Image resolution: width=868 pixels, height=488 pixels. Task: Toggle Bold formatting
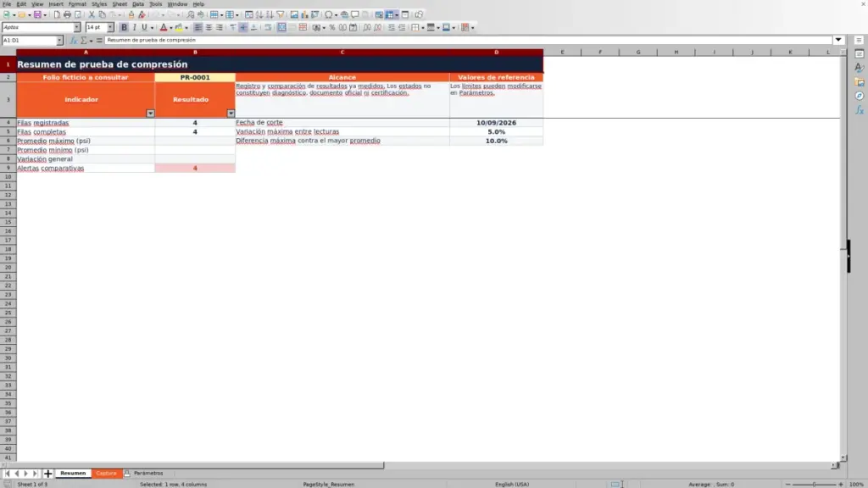tap(124, 27)
